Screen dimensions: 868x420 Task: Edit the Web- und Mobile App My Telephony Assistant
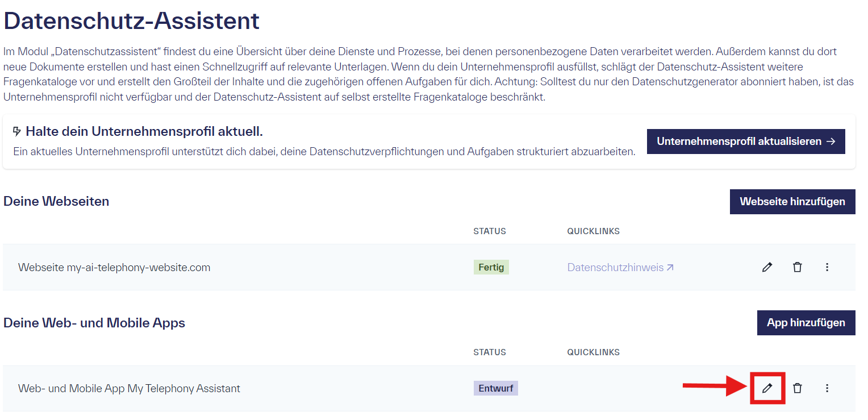[767, 388]
